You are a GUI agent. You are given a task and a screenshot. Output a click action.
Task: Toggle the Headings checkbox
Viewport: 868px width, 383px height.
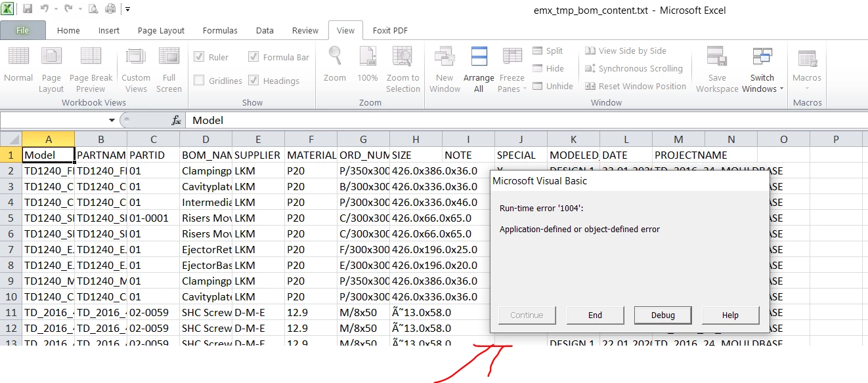point(253,81)
